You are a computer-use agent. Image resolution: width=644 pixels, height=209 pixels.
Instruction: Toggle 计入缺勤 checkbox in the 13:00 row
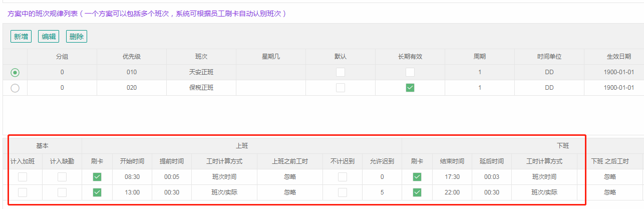pyautogui.click(x=62, y=192)
